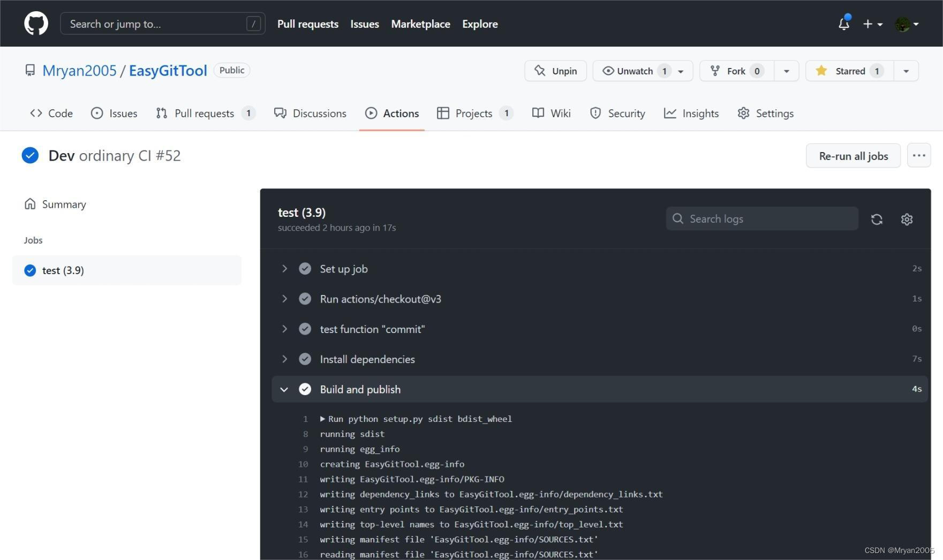
Task: Open the Starred dropdown arrow
Action: tap(906, 70)
